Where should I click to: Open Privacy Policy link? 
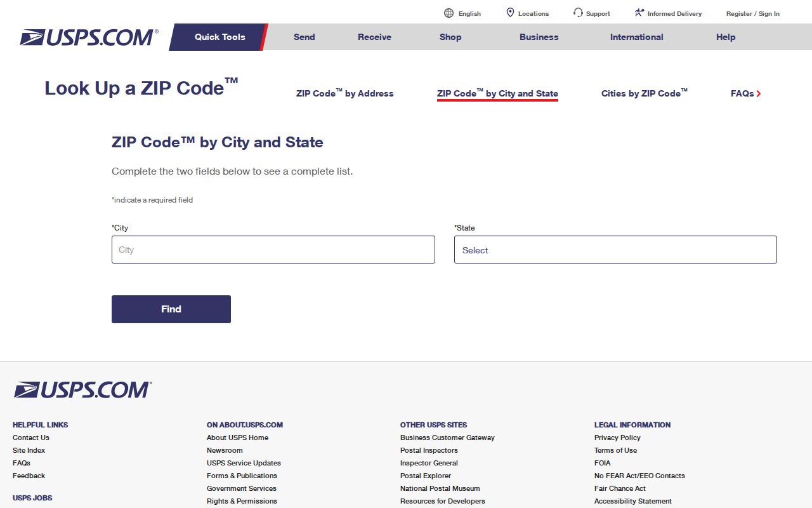[x=617, y=438]
